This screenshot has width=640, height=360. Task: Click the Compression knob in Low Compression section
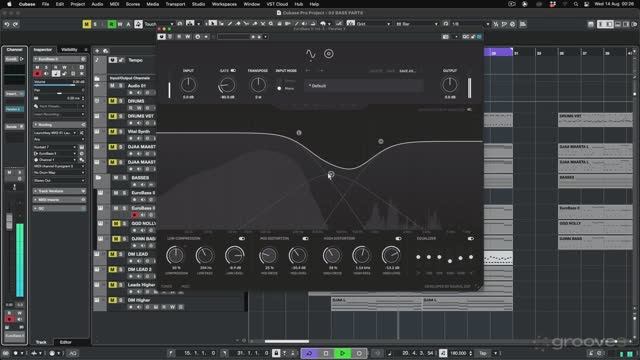pos(175,256)
